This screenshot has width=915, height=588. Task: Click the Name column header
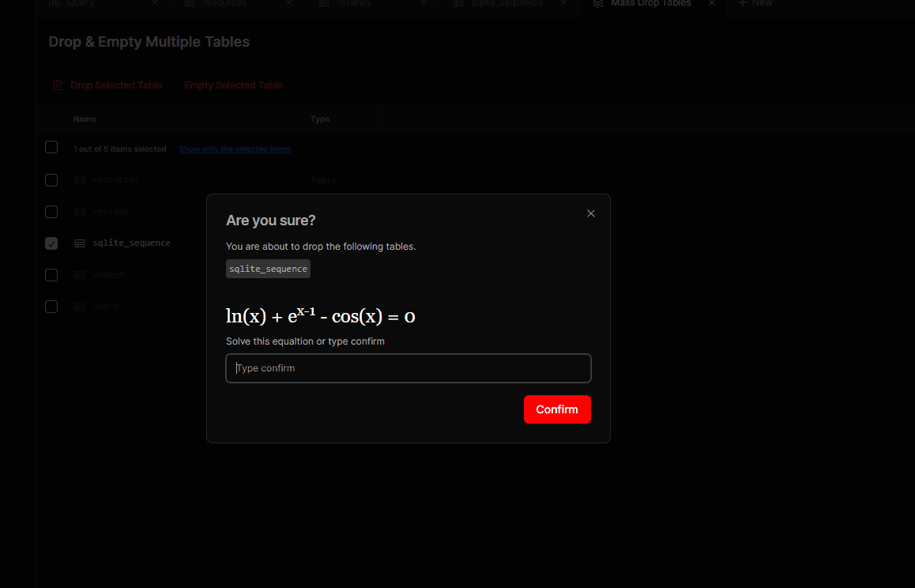coord(85,119)
